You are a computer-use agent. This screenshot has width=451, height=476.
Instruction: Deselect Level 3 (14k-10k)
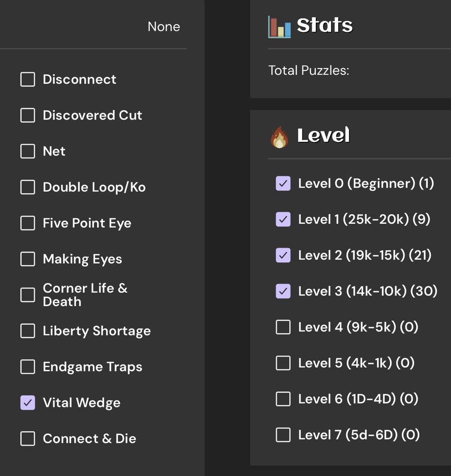(283, 291)
